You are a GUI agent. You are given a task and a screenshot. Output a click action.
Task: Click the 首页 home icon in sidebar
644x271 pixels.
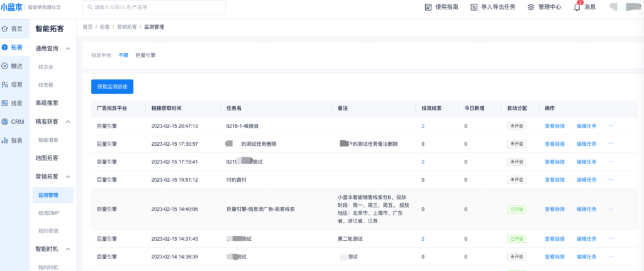click(x=6, y=29)
